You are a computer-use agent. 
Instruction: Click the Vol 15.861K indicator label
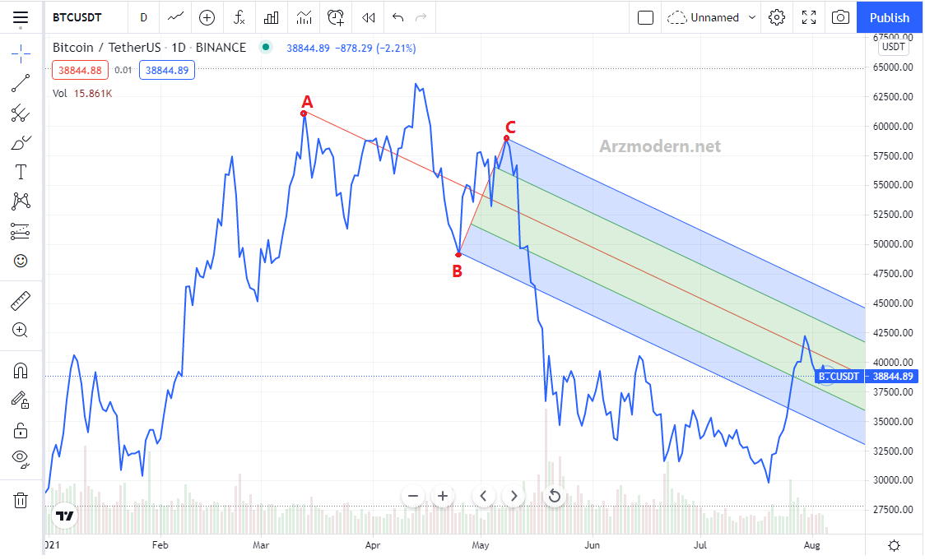tap(82, 93)
